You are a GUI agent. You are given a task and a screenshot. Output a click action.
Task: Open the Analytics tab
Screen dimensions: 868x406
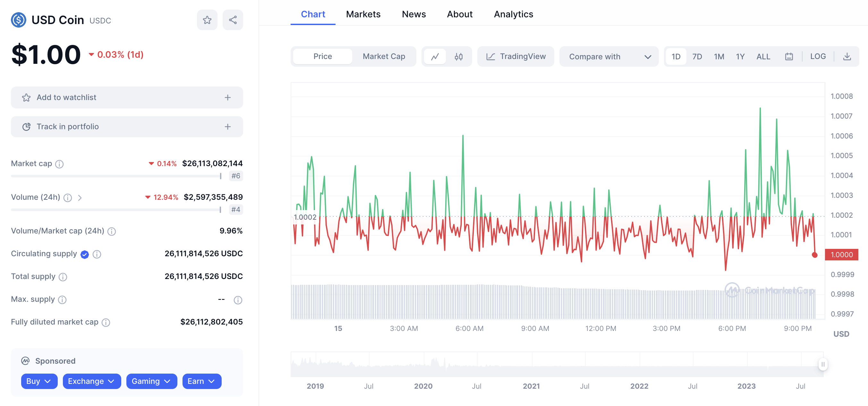click(513, 14)
